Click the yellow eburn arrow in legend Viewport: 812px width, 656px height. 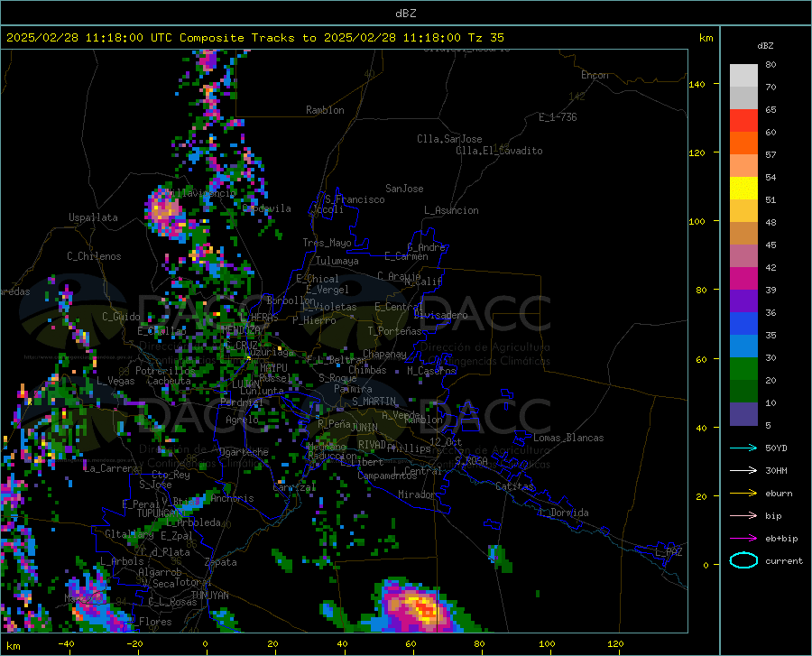pyautogui.click(x=743, y=494)
